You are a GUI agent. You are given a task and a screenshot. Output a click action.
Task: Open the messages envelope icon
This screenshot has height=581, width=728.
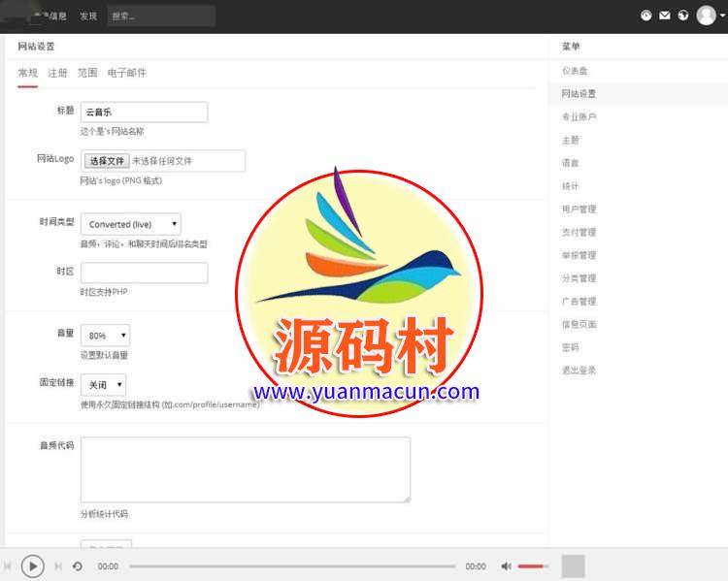pyautogui.click(x=664, y=16)
